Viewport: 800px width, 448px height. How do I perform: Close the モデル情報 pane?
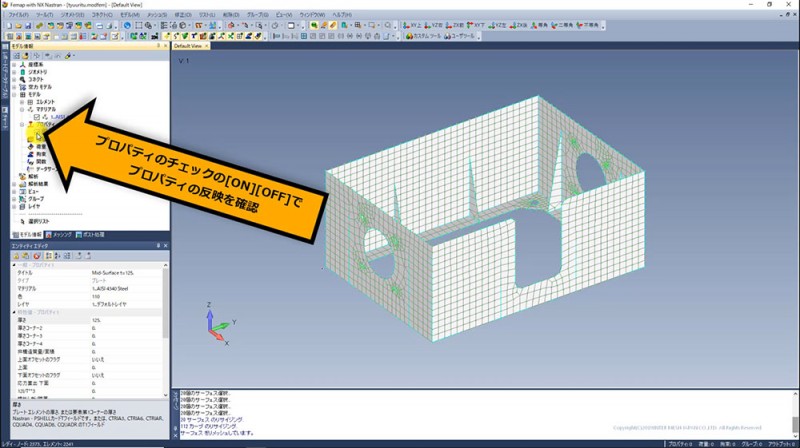[x=165, y=46]
